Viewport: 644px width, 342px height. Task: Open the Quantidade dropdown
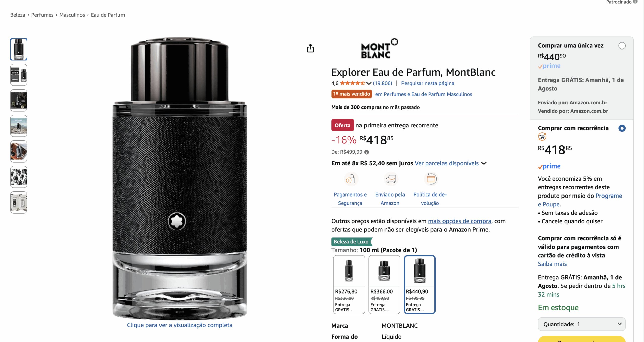[582, 324]
